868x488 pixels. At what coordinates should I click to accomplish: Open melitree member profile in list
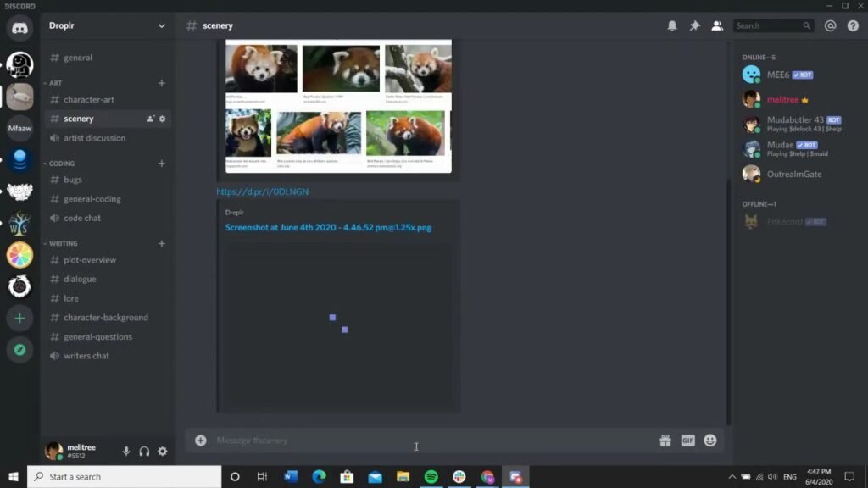point(798,100)
